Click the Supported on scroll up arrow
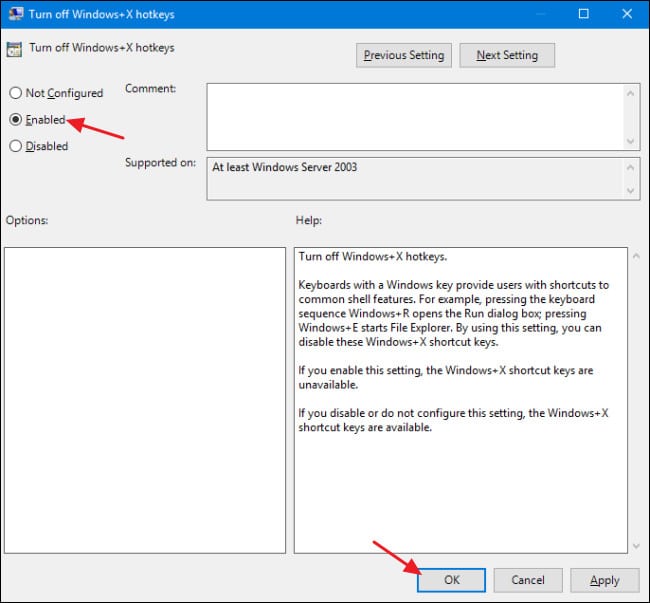 coord(631,167)
